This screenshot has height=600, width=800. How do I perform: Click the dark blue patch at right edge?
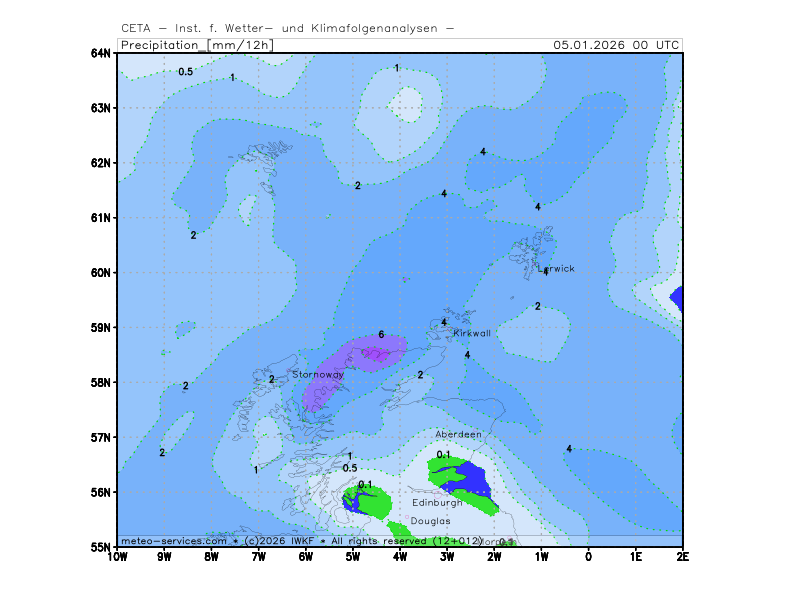[x=677, y=298]
